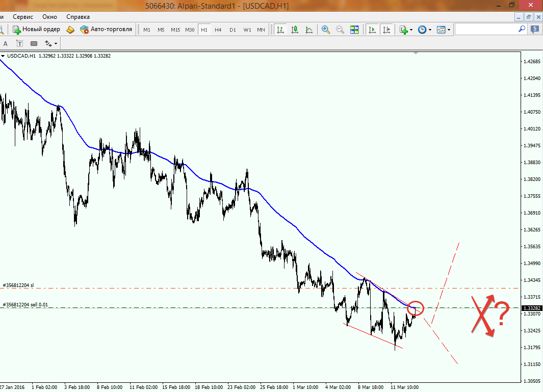Open the Окно menu
Viewport: 543px width, 392px height.
49,17
